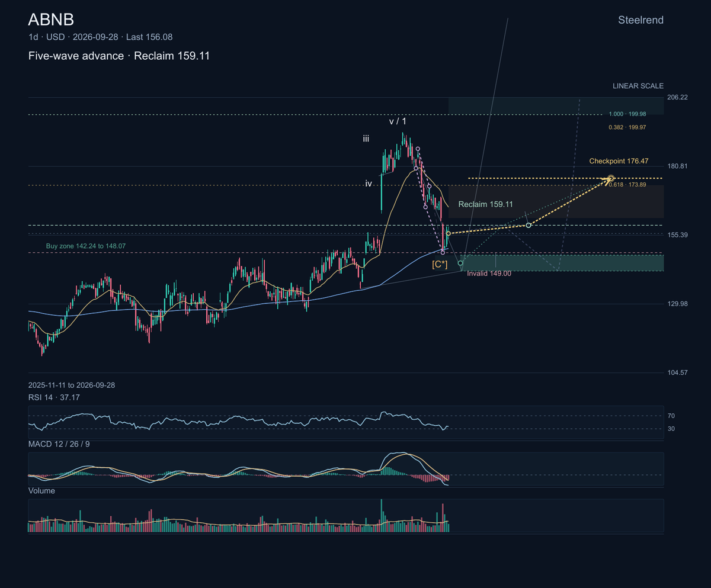Click the 'Checkpoint 176.47' label
711x588 pixels.
619,160
